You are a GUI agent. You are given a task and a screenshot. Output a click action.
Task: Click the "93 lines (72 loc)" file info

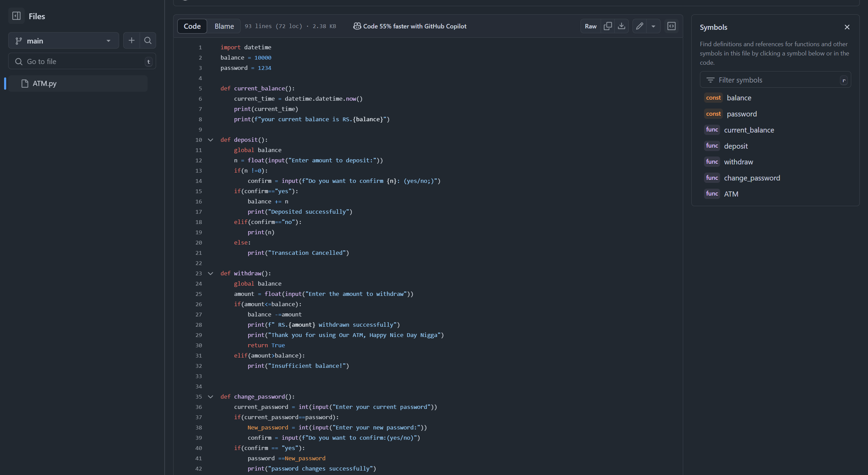click(x=273, y=26)
